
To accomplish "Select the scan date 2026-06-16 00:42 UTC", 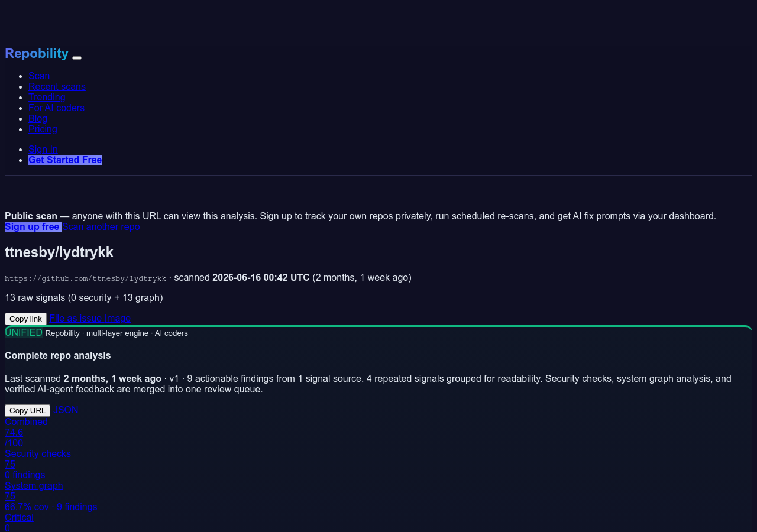I will point(261,277).
